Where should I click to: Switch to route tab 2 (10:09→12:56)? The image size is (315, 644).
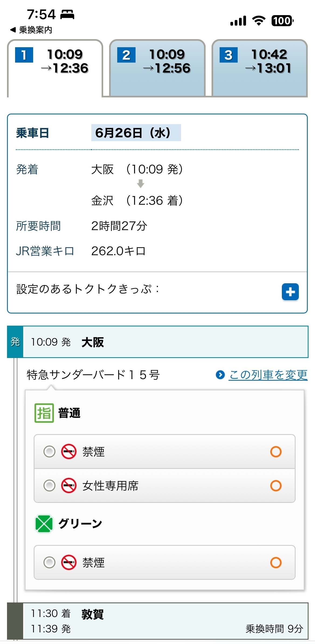pyautogui.click(x=157, y=68)
